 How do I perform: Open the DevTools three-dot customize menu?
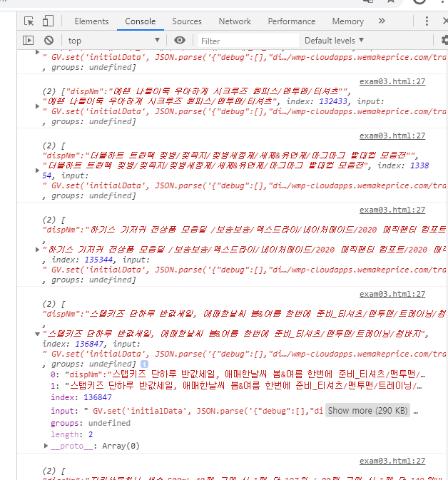[x=427, y=21]
